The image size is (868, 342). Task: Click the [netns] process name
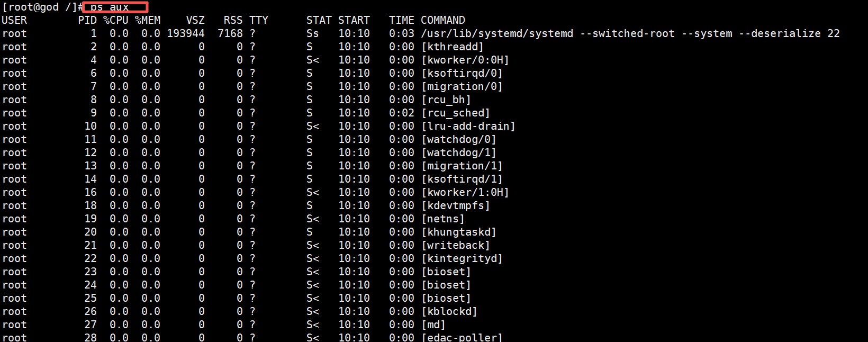pos(443,219)
